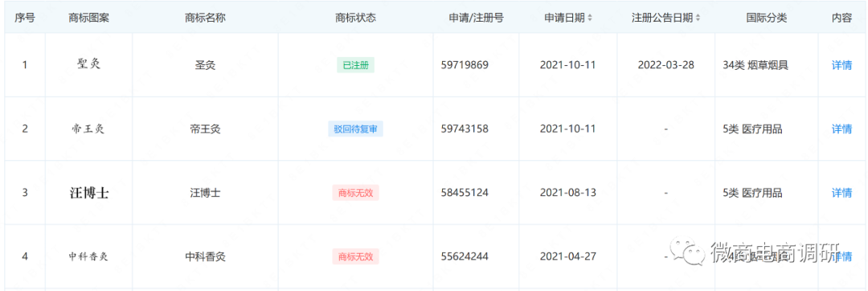Click 商标无效 tag in 汪博士 row
Image resolution: width=868 pixels, height=291 pixels.
tap(355, 193)
